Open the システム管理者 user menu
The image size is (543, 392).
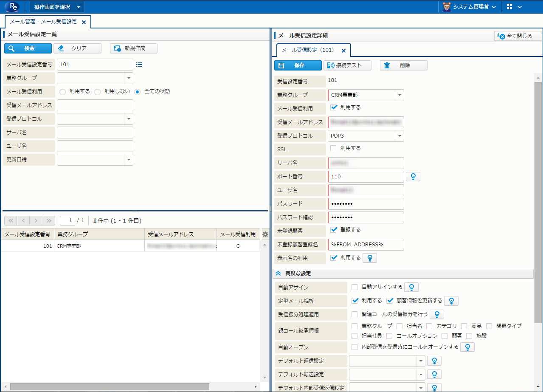point(469,7)
